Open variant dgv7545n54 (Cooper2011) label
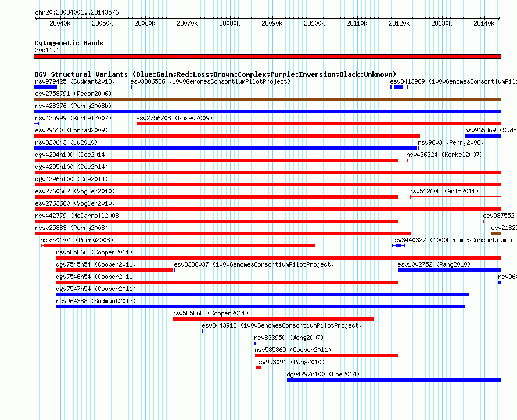This screenshot has height=420, width=517. pos(96,264)
